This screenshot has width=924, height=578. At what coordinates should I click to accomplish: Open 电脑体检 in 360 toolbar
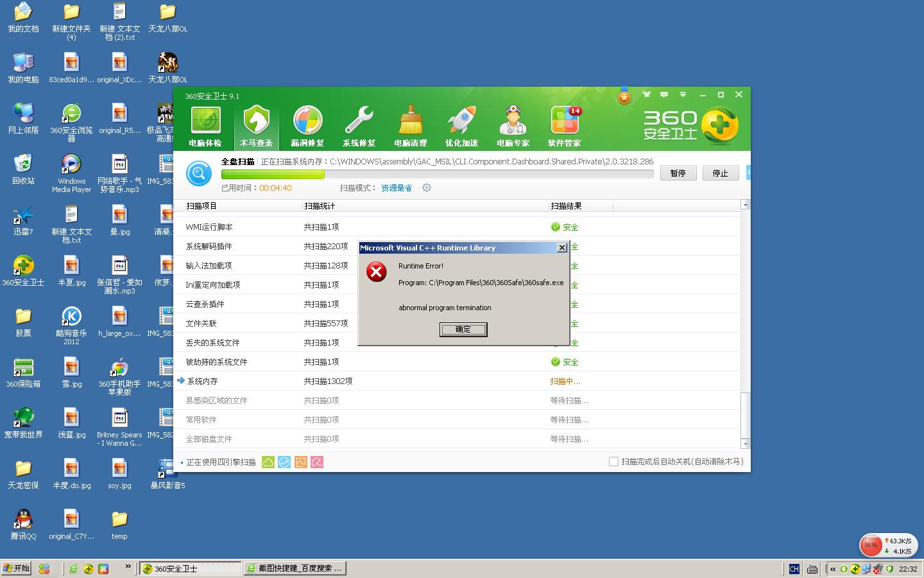point(205,127)
